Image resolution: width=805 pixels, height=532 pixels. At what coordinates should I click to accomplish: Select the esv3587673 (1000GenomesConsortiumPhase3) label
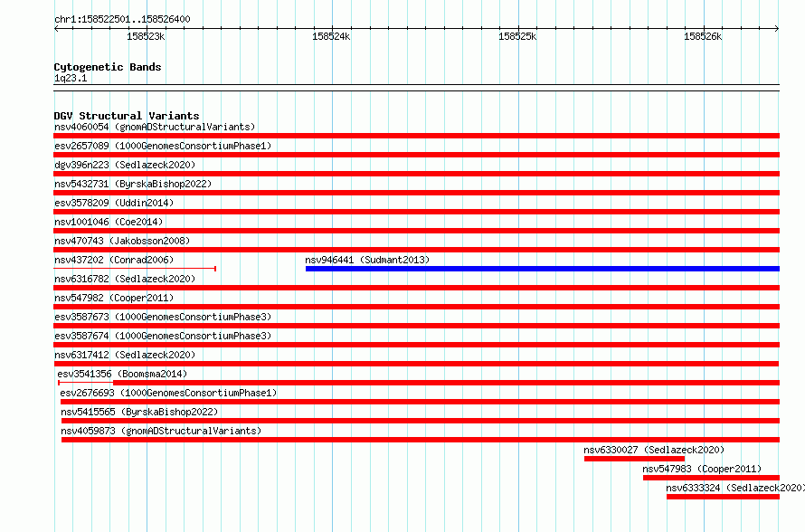coord(163,317)
